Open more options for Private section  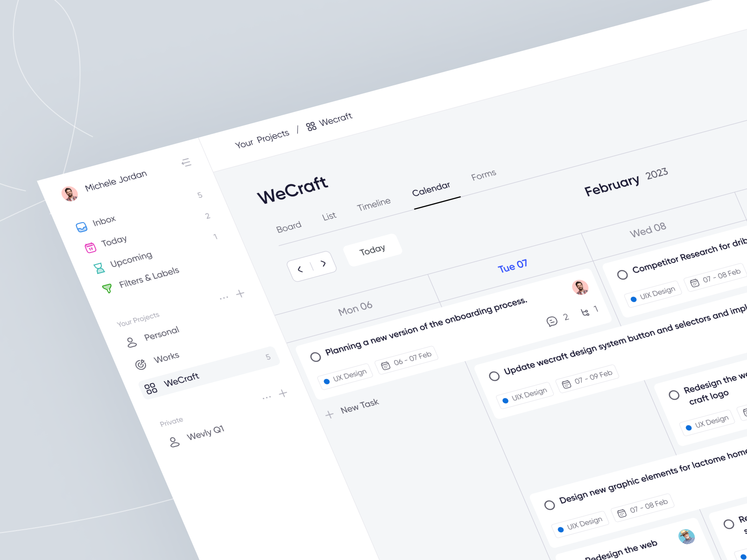[x=267, y=398]
